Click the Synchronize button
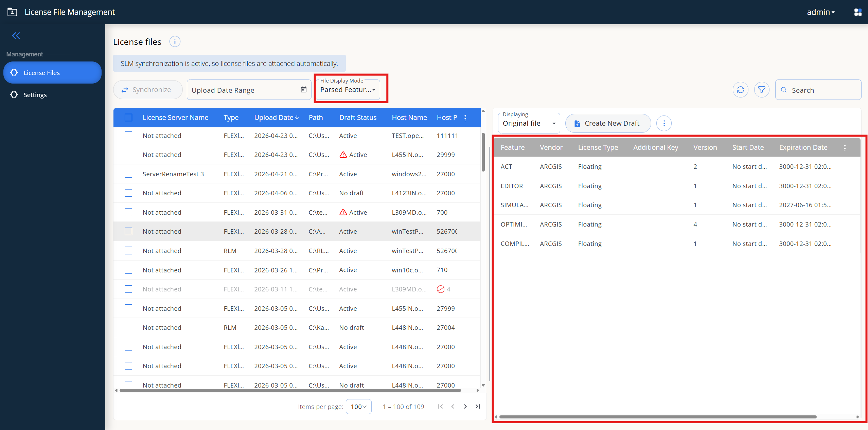The width and height of the screenshot is (868, 430). [148, 90]
